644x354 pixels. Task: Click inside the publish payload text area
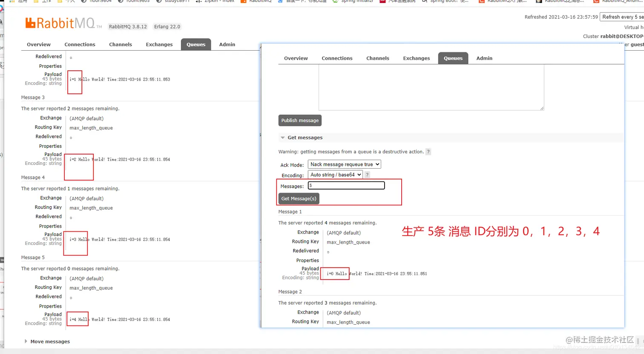pyautogui.click(x=431, y=87)
